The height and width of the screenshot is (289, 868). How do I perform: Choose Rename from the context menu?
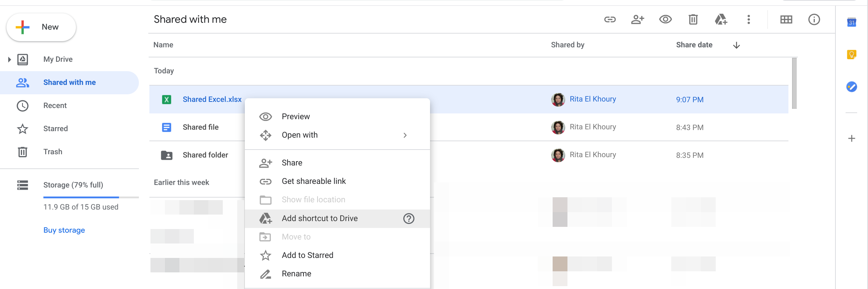coord(337,274)
